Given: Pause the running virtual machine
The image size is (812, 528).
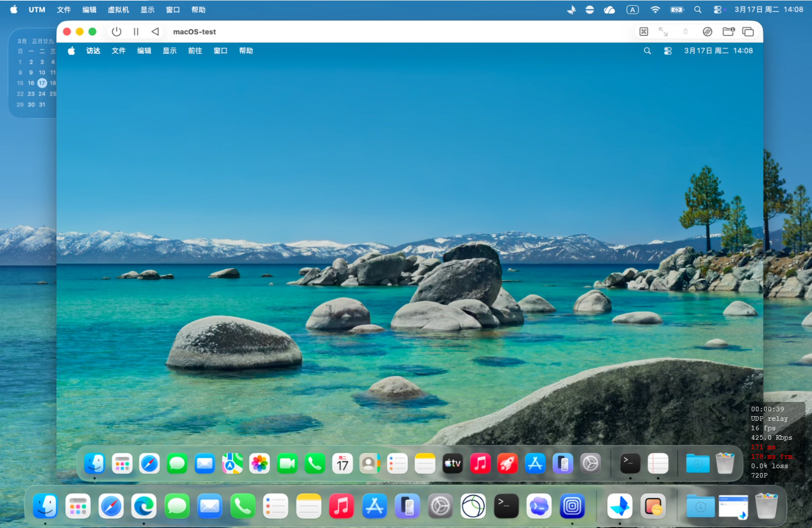Looking at the screenshot, I should [136, 31].
